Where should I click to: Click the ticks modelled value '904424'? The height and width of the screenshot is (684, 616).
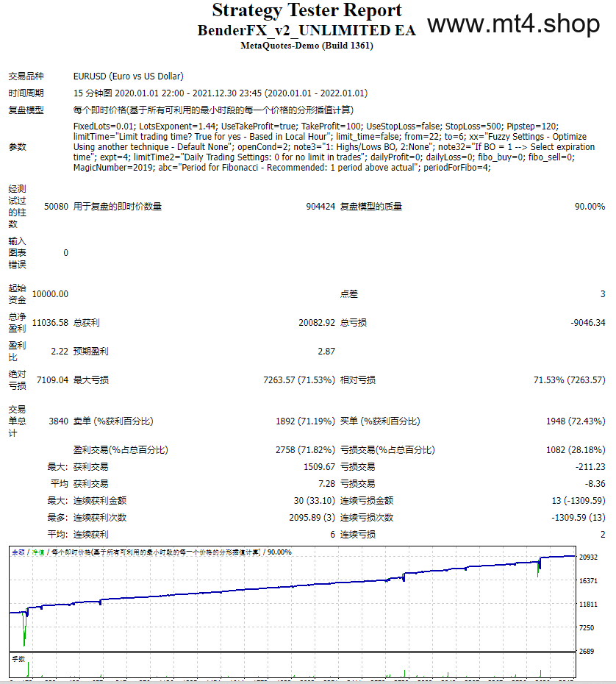pyautogui.click(x=320, y=207)
